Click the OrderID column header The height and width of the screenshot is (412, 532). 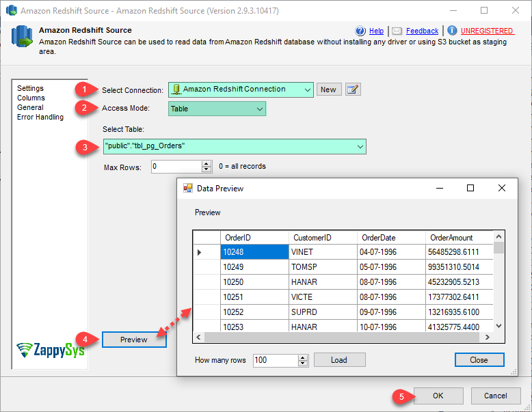click(254, 237)
